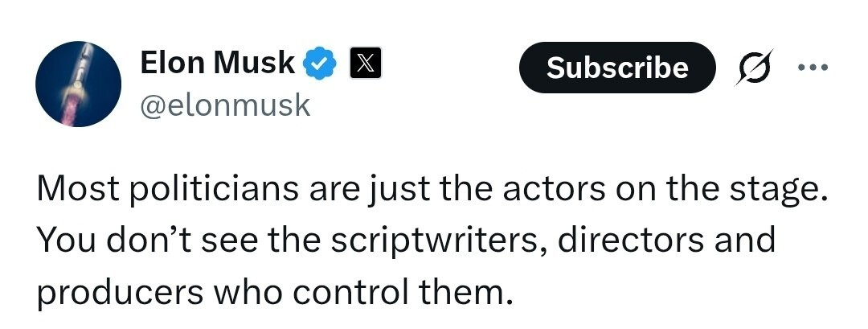Screen dimensions: 868x329
Task: Open the three-dot more options menu
Action: [x=812, y=67]
